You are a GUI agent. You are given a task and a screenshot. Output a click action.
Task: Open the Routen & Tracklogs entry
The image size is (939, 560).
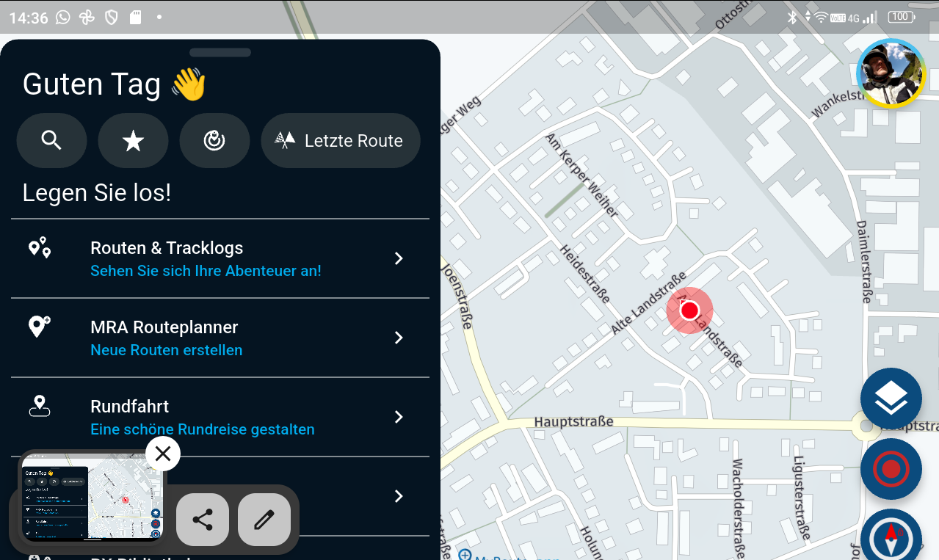[167, 248]
